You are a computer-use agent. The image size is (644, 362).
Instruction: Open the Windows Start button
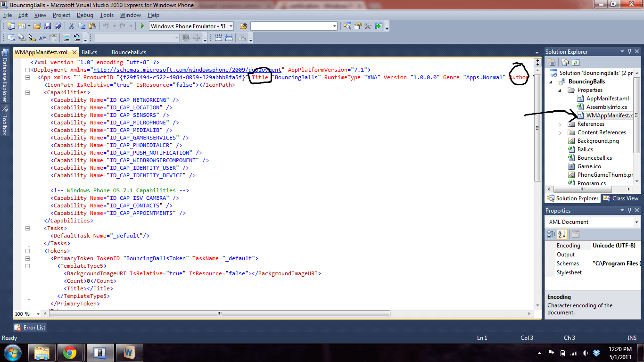[12, 353]
